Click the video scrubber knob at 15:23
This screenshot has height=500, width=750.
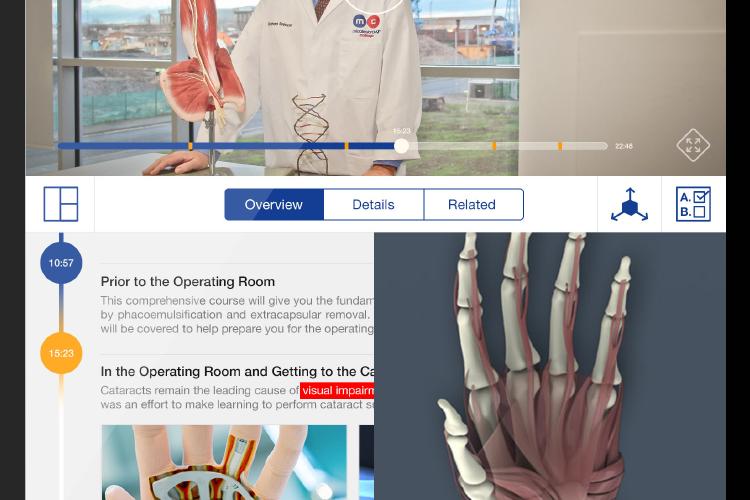pyautogui.click(x=401, y=146)
